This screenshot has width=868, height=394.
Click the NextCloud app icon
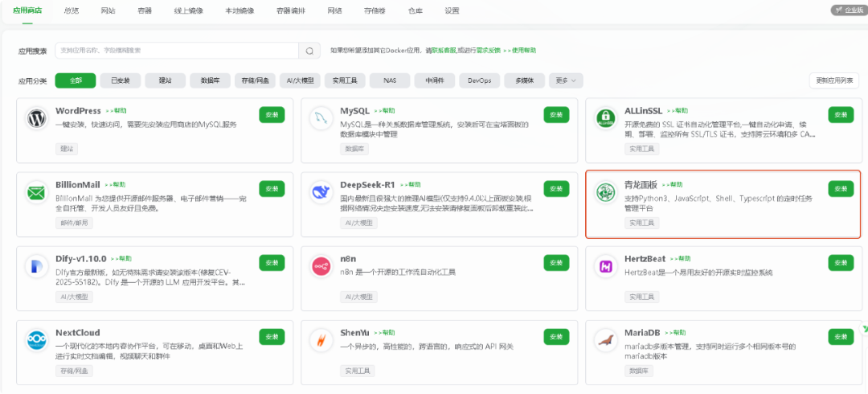36,341
